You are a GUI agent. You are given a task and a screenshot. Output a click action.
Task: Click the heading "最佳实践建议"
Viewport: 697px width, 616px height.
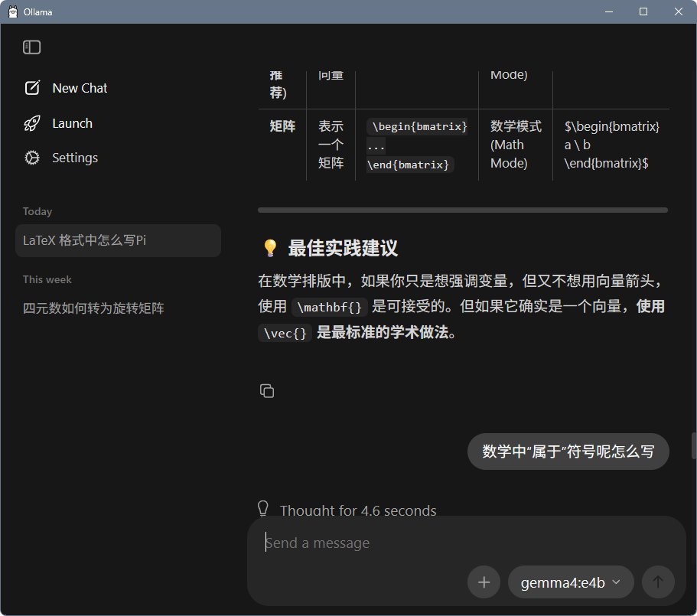click(343, 248)
